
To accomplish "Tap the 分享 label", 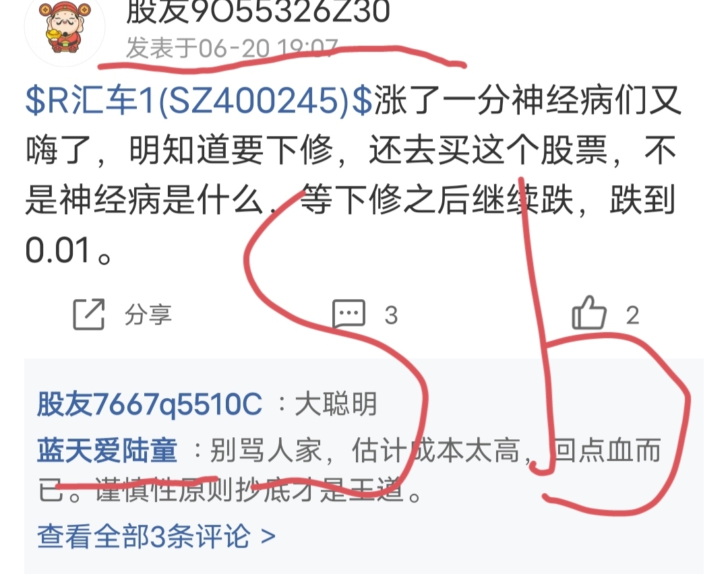I will tap(148, 315).
